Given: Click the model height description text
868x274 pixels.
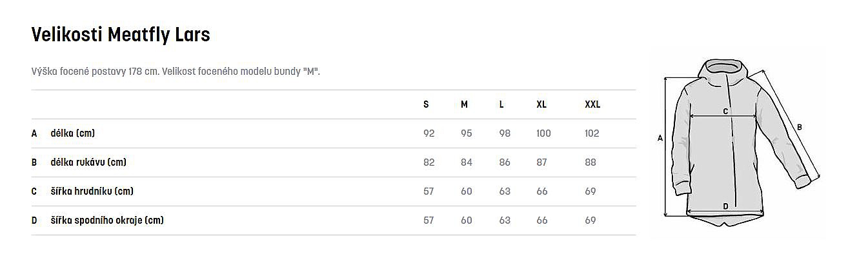Looking at the screenshot, I should tap(176, 71).
